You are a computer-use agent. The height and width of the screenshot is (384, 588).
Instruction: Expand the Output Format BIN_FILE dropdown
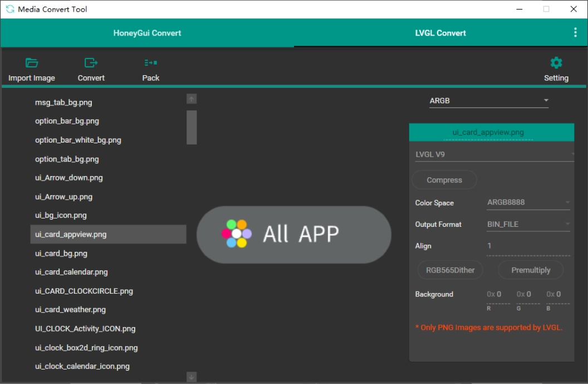point(528,224)
